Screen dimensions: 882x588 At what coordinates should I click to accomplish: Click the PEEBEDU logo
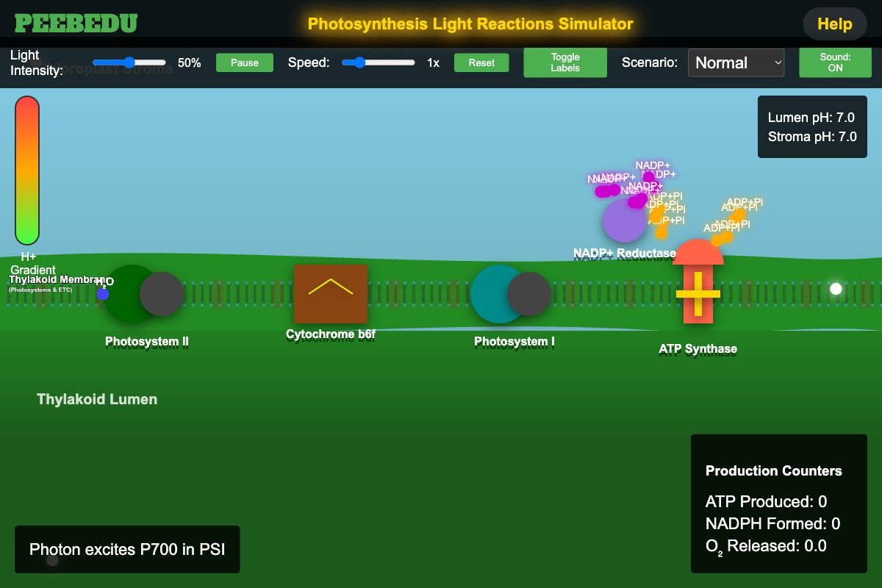[x=76, y=22]
